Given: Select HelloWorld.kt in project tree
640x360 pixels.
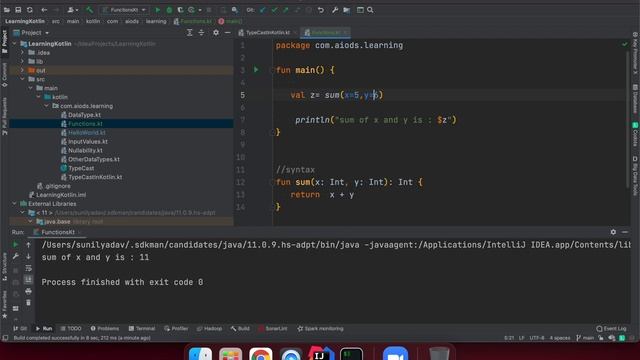Looking at the screenshot, I should [x=87, y=133].
